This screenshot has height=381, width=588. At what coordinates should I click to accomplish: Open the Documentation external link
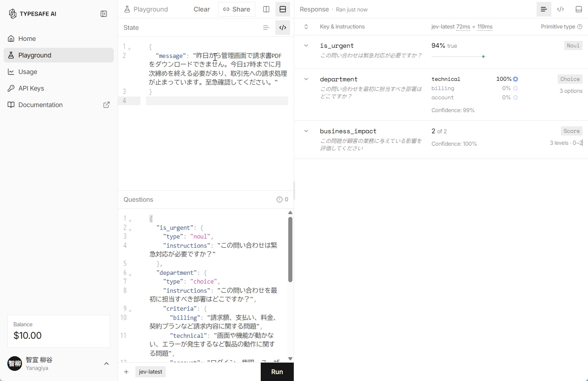(x=59, y=105)
